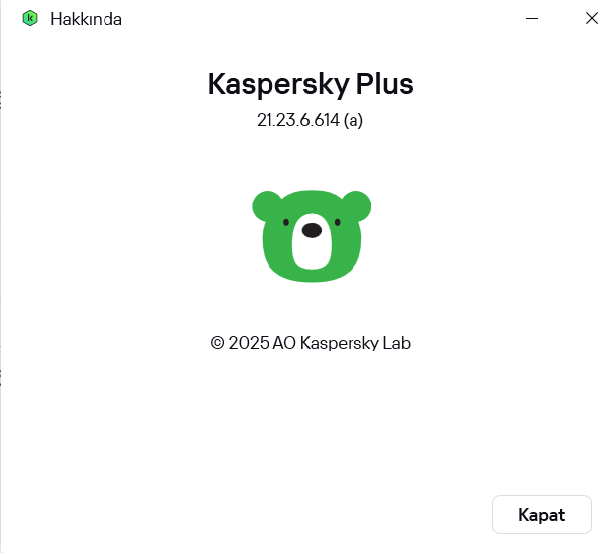613x555 pixels.
Task: Click the Kaspersky hexagon icon in title bar
Action: click(30, 18)
